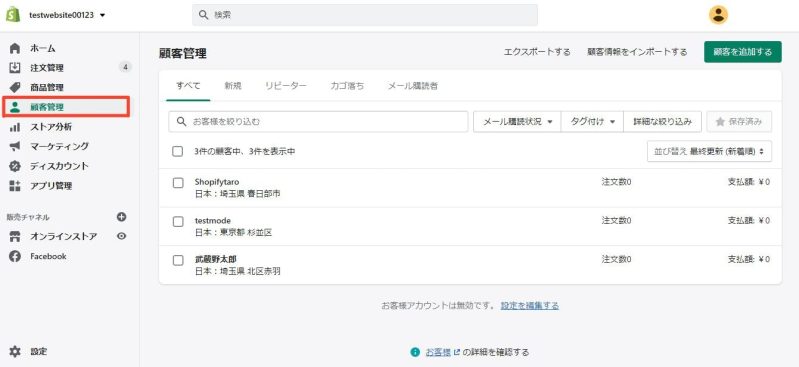Click エクスポートする link
Viewport: 799px width, 367px height.
pyautogui.click(x=537, y=52)
